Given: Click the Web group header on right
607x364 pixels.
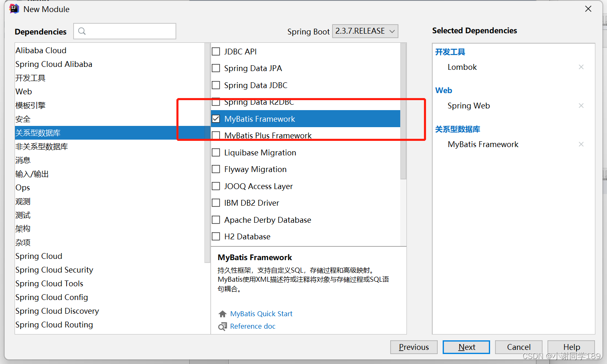Looking at the screenshot, I should [x=443, y=90].
